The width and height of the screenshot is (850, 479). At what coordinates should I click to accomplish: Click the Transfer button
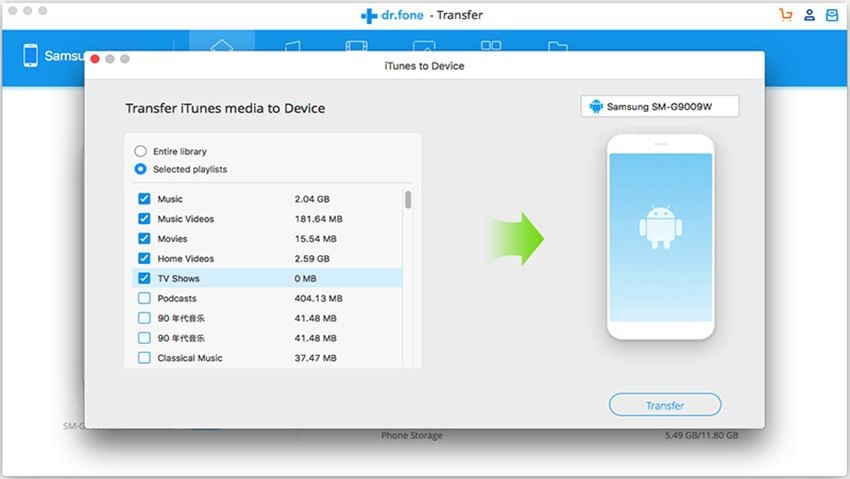pyautogui.click(x=665, y=405)
